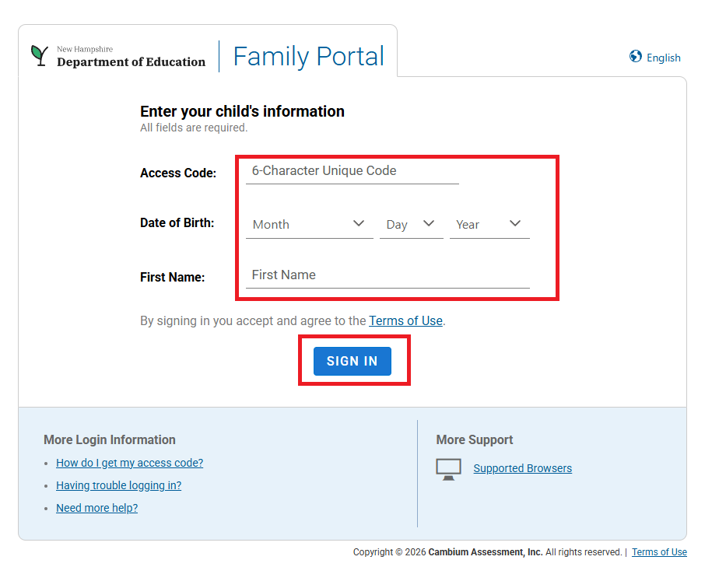The width and height of the screenshot is (719, 588).
Task: Click the 'Need more help?' link
Action: click(96, 508)
